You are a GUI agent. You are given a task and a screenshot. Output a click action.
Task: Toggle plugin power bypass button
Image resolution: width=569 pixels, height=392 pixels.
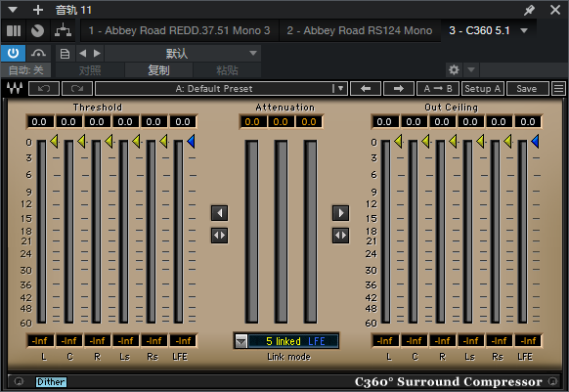point(13,54)
